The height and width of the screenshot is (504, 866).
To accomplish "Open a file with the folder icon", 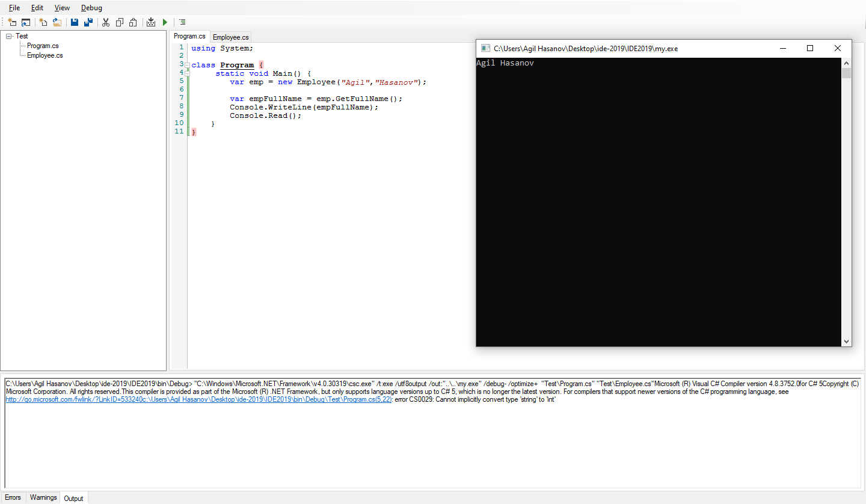I will pos(57,22).
